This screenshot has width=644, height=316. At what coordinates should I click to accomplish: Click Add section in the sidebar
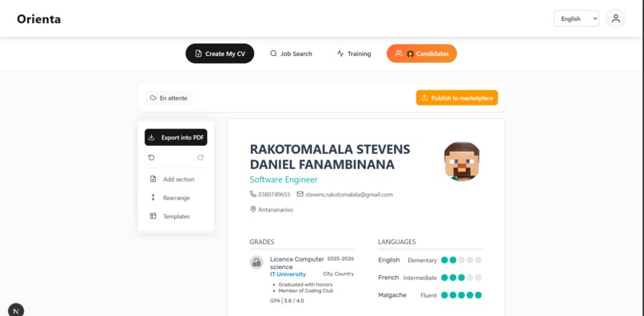click(x=176, y=179)
